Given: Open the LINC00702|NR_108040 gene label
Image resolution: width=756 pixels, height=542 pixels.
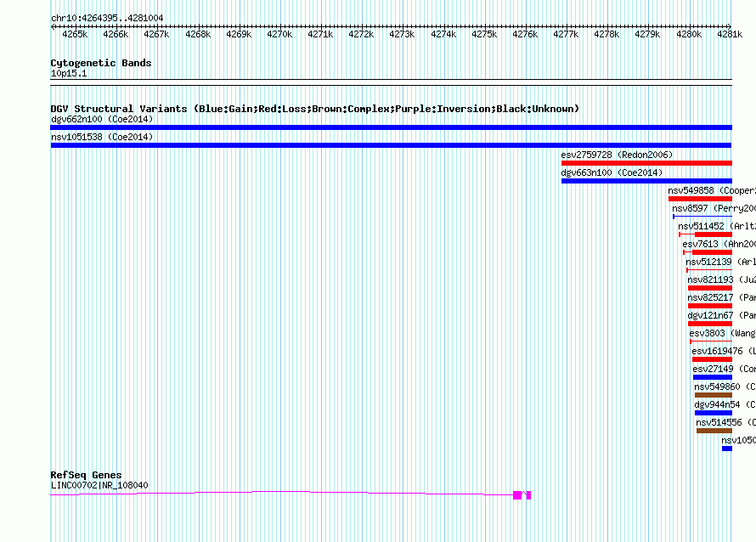Looking at the screenshot, I should (x=99, y=486).
